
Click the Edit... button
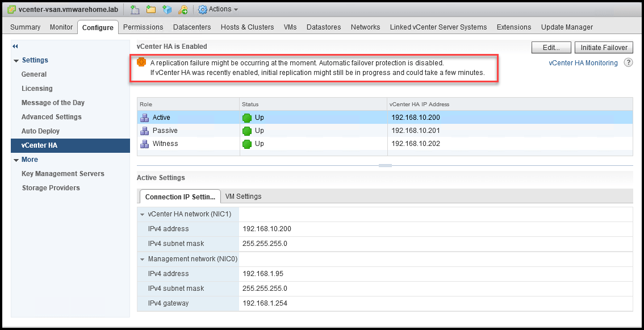coord(551,47)
